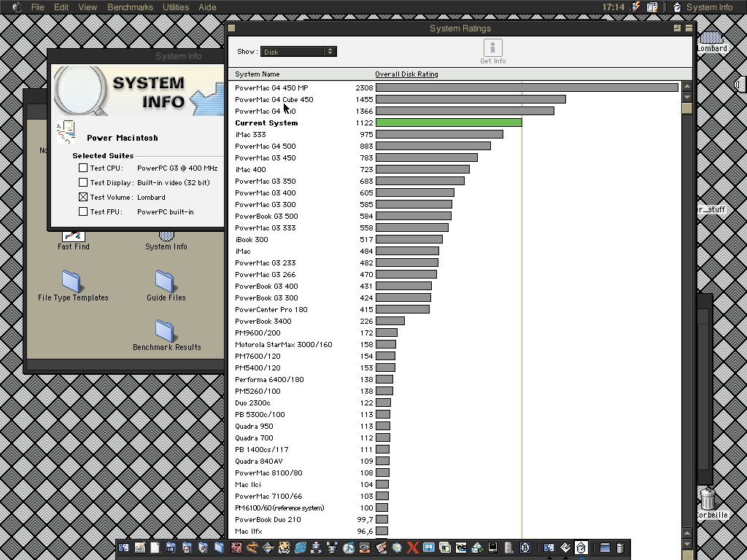Select the PowerBook G3 500 row

click(455, 216)
